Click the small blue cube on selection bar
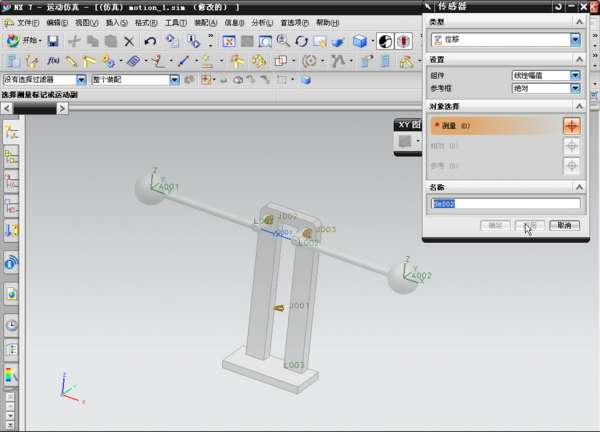The width and height of the screenshot is (600, 432). 305,80
